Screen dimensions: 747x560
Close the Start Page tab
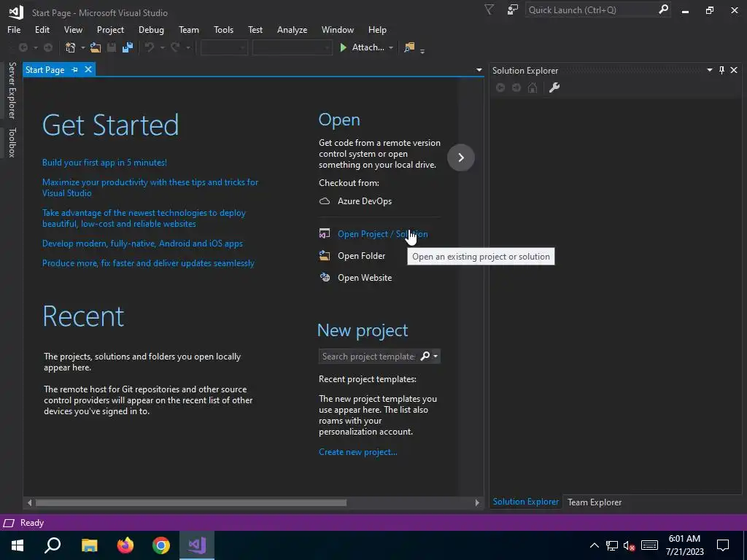(88, 69)
